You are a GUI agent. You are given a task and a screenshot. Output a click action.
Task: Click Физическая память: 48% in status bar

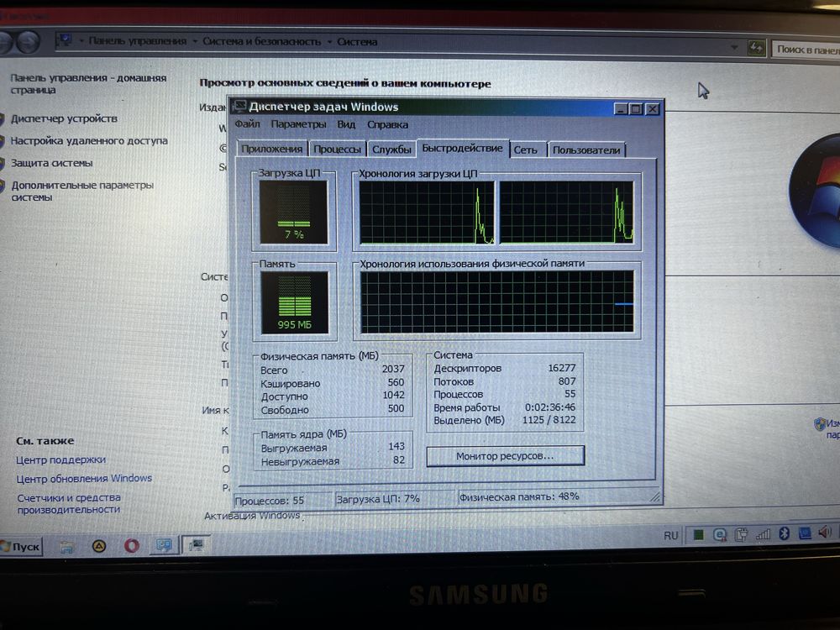pyautogui.click(x=519, y=496)
